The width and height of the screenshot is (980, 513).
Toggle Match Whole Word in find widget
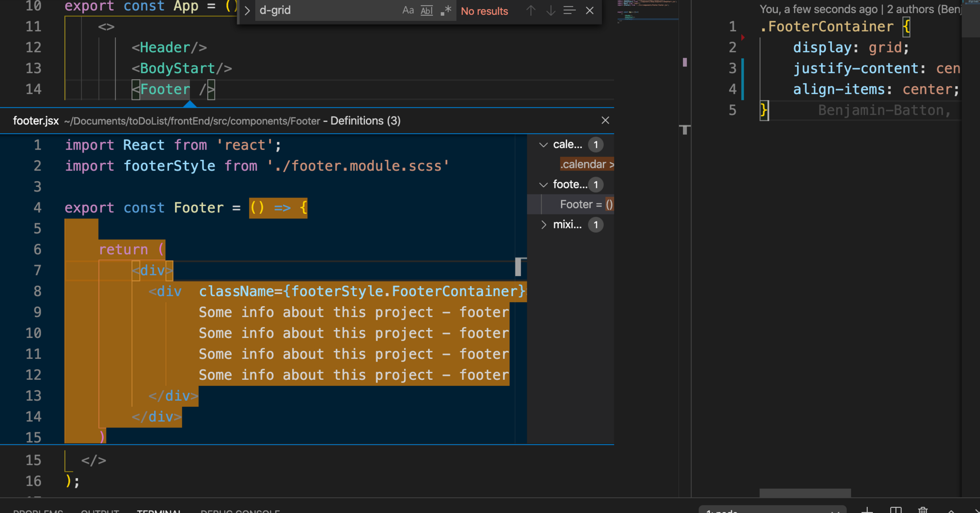427,10
